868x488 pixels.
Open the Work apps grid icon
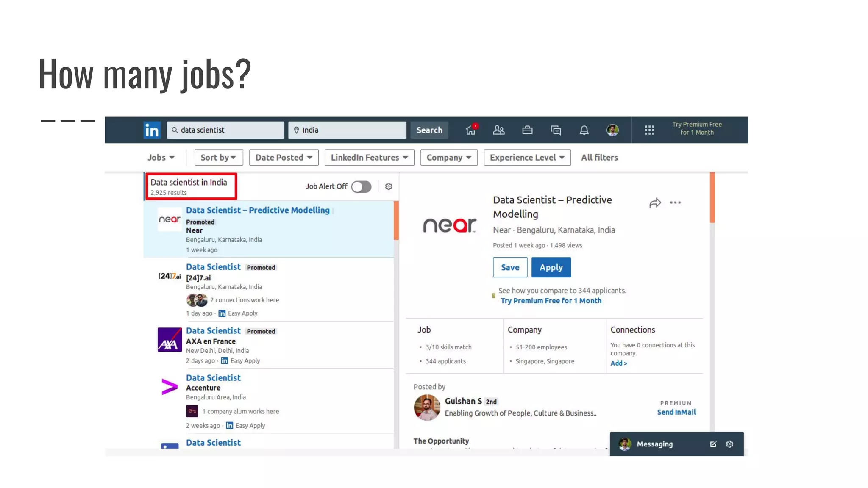pos(649,130)
